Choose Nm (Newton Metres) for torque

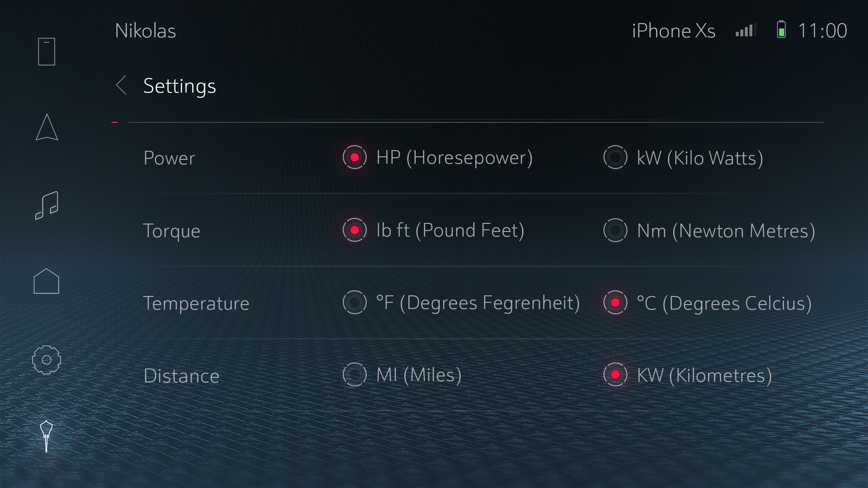[x=615, y=230]
